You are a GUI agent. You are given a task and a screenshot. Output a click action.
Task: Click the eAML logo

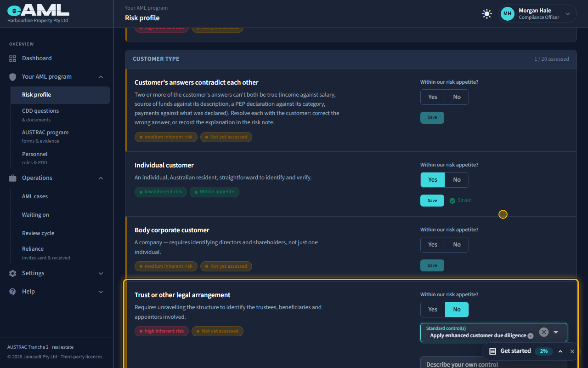click(38, 10)
